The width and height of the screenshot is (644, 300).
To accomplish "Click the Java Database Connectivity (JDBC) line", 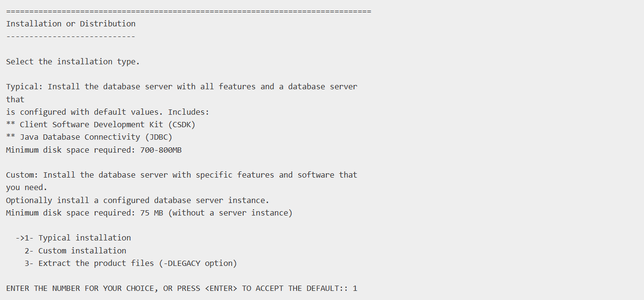I will coord(89,137).
